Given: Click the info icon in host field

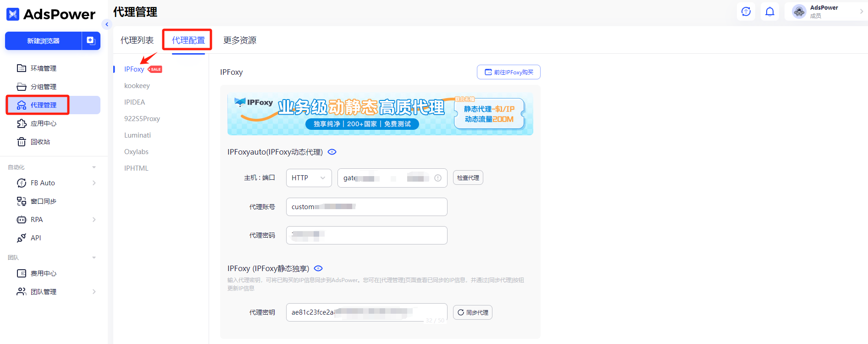Looking at the screenshot, I should 438,178.
